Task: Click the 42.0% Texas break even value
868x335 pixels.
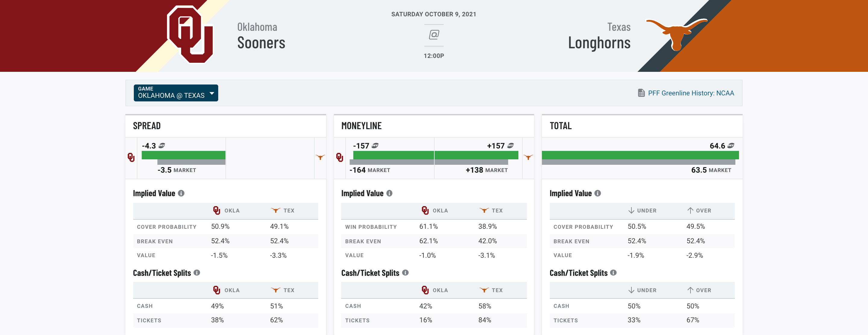Action: pyautogui.click(x=488, y=241)
